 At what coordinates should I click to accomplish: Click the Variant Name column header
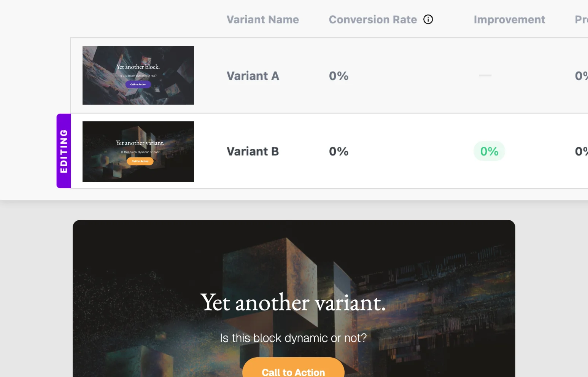[262, 20]
